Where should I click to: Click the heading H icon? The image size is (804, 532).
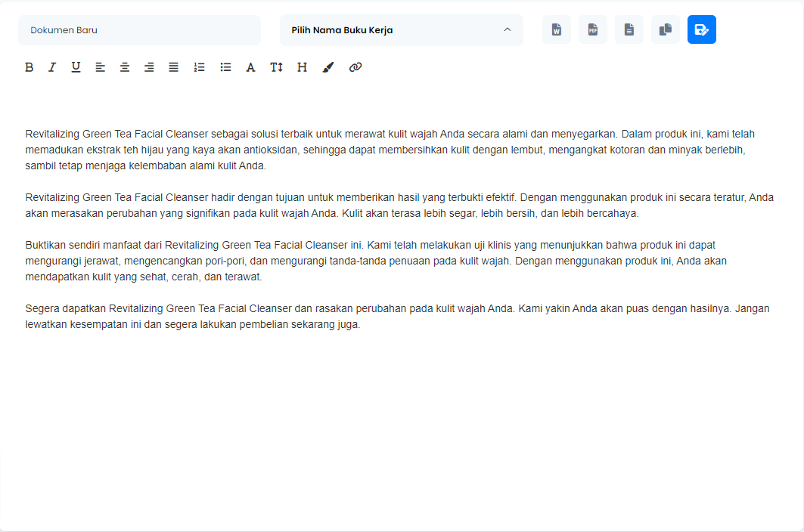point(302,67)
